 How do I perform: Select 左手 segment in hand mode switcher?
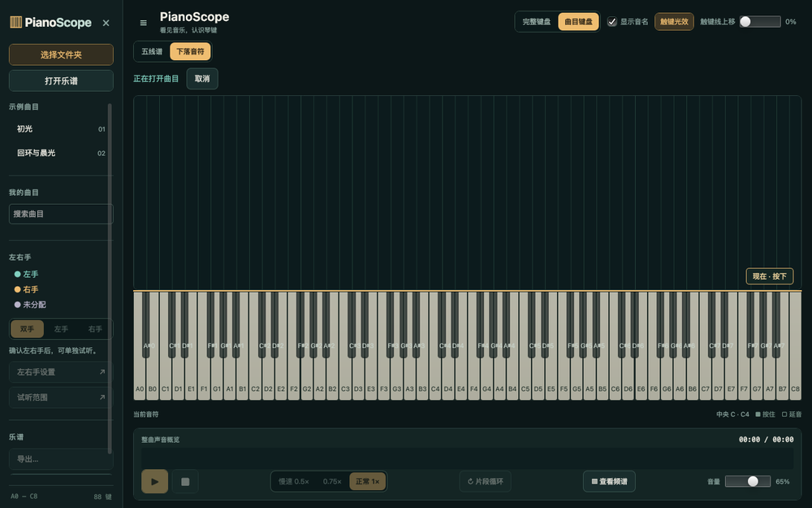61,328
